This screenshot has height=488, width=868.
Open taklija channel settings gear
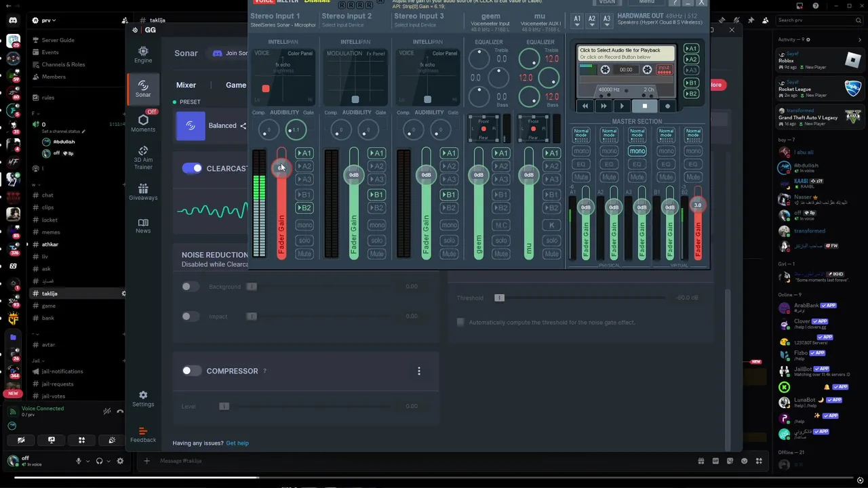tap(123, 293)
